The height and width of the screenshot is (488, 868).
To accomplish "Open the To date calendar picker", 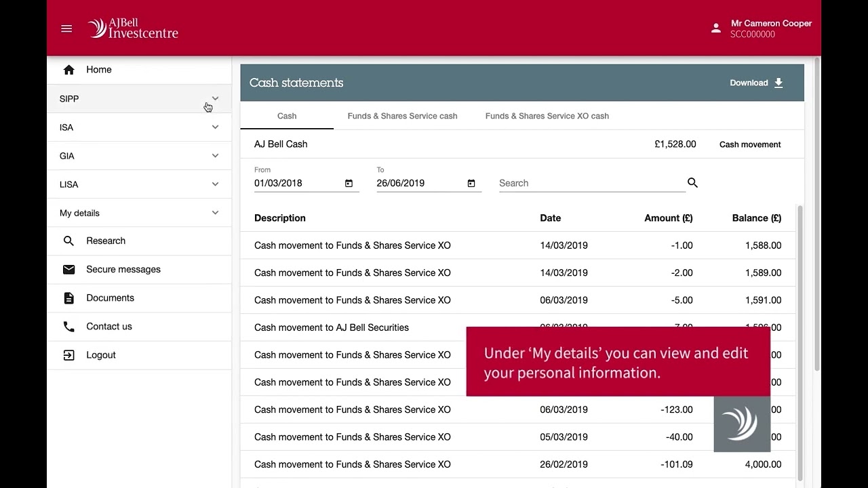I will coord(471,183).
